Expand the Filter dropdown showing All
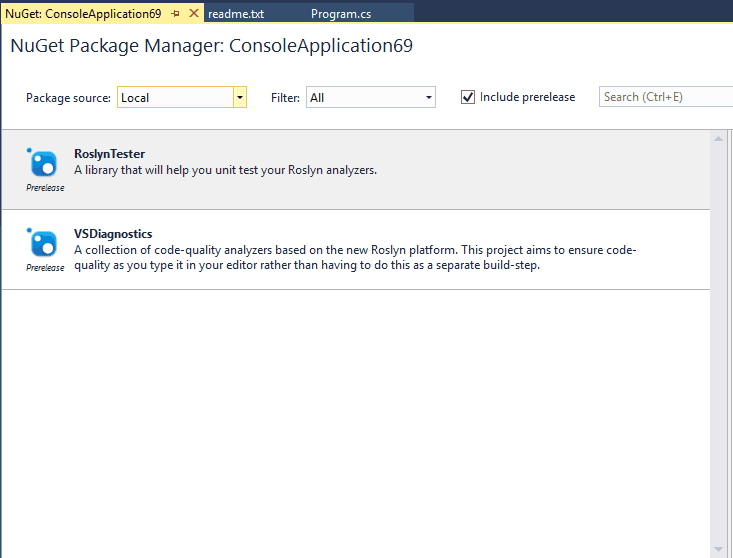This screenshot has width=733, height=558. pyautogui.click(x=371, y=97)
